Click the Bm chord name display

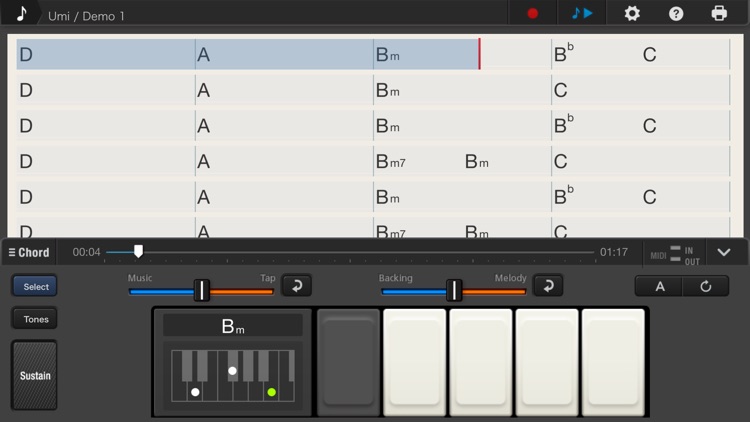[233, 326]
